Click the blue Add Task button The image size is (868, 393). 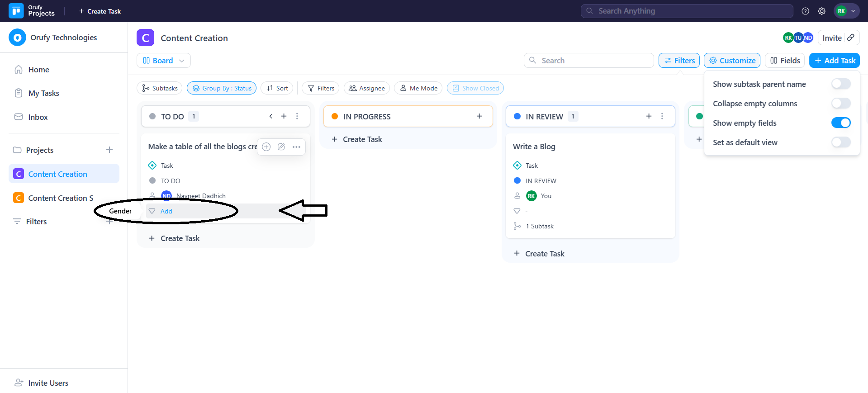point(834,61)
